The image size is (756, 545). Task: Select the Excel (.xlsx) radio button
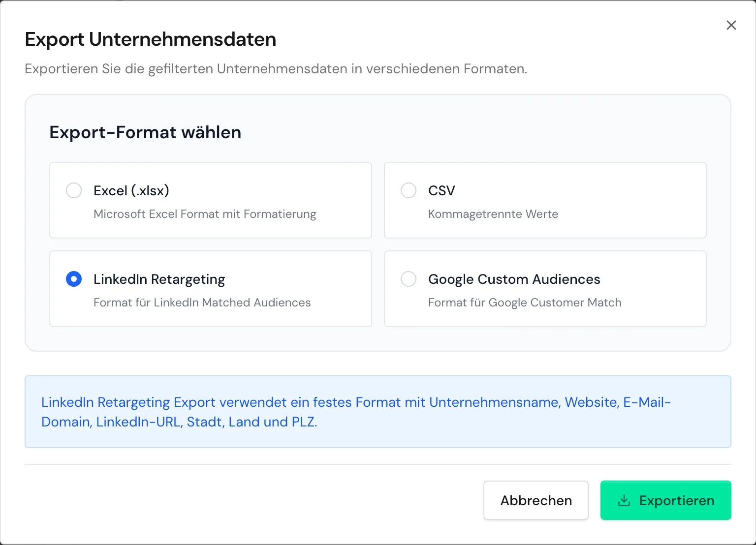(x=74, y=190)
